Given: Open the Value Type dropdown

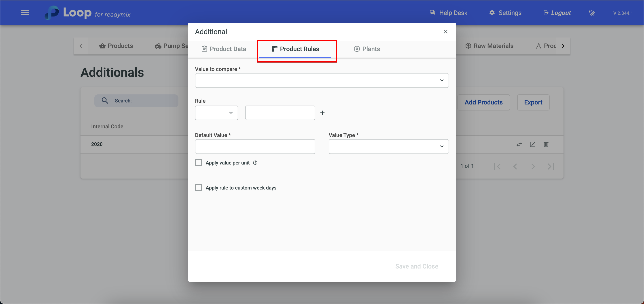Looking at the screenshot, I should coord(388,146).
